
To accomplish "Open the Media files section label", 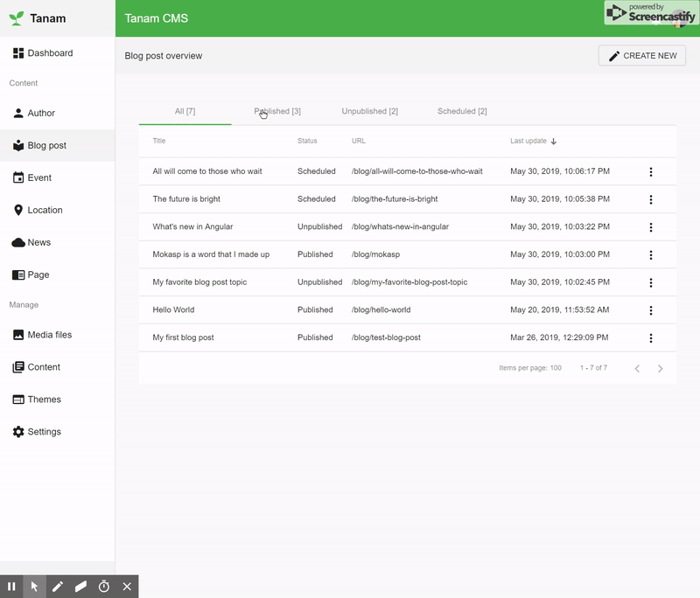I will tap(50, 335).
